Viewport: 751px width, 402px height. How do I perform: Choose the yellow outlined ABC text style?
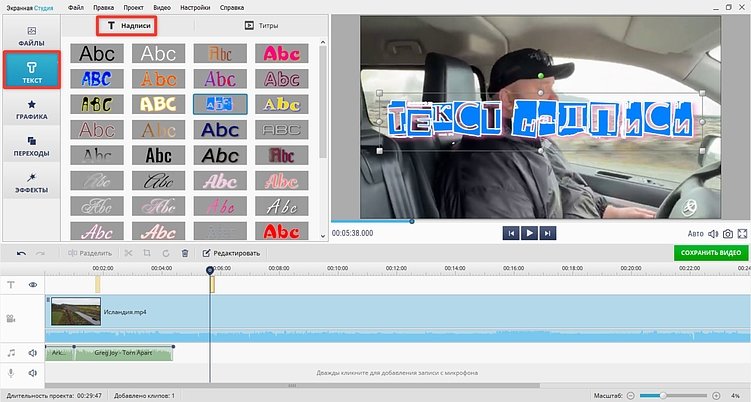159,104
